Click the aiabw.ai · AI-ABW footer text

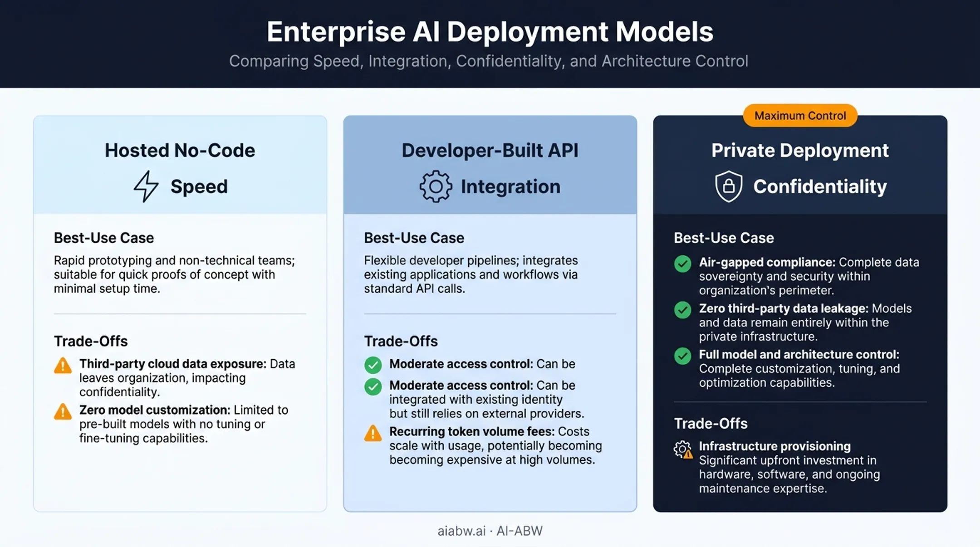pyautogui.click(x=490, y=531)
